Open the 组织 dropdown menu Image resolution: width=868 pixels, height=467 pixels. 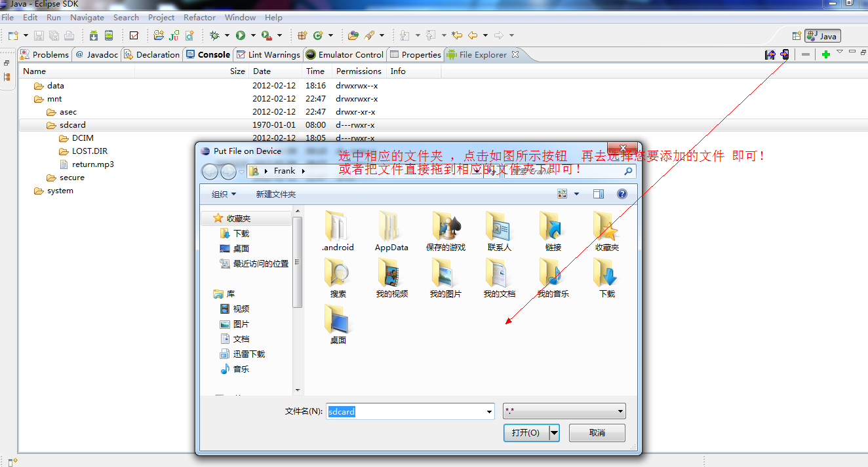(x=224, y=195)
